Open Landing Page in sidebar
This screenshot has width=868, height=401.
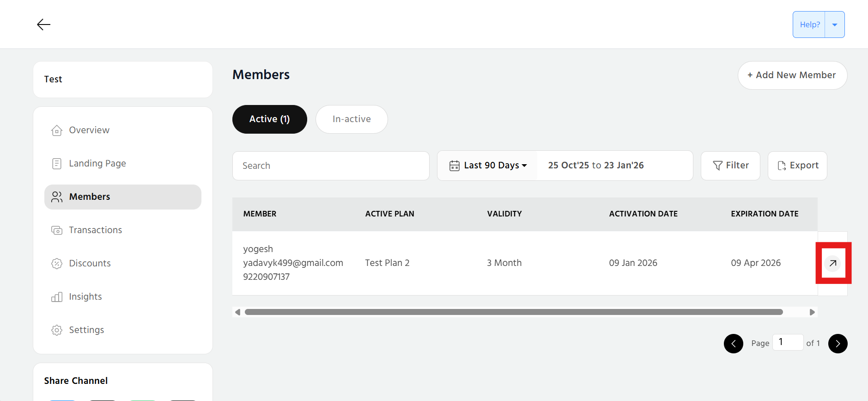pyautogui.click(x=97, y=164)
